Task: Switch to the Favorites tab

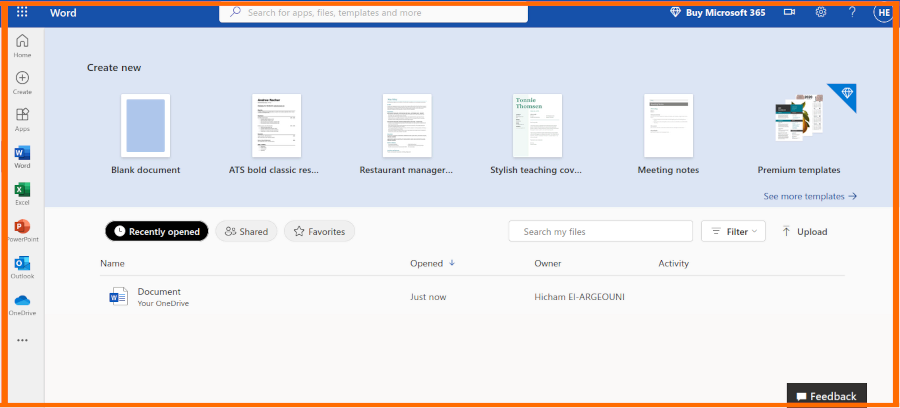Action: pyautogui.click(x=319, y=231)
